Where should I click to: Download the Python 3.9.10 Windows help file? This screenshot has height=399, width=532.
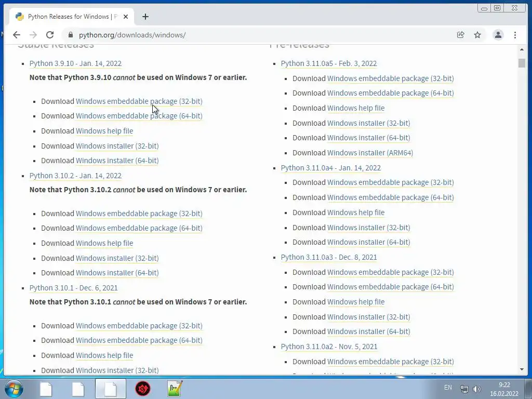click(x=104, y=131)
